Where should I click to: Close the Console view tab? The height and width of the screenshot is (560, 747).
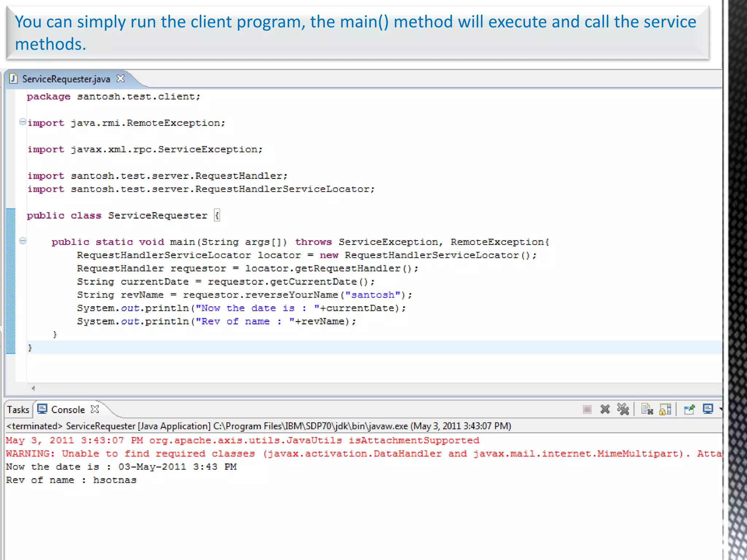tap(95, 409)
